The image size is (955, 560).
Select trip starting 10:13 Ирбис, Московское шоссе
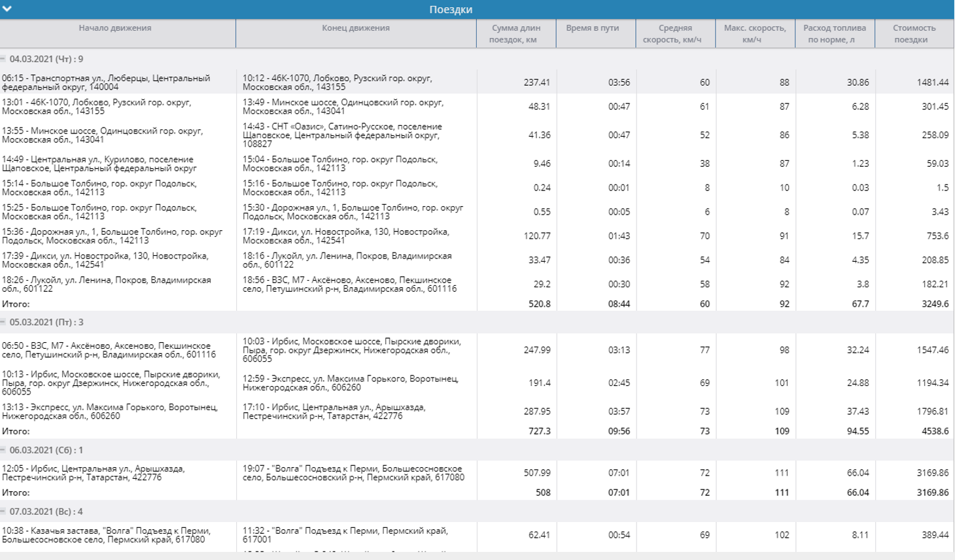pyautogui.click(x=111, y=383)
